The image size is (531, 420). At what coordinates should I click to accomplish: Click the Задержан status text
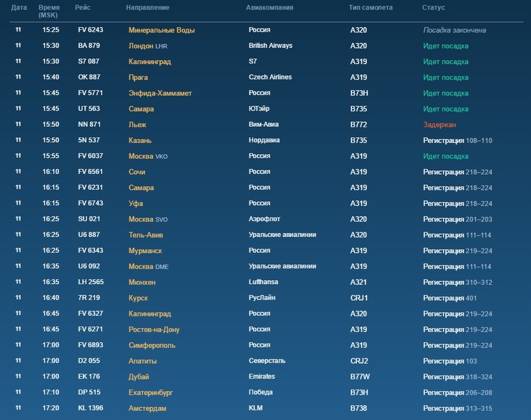click(438, 125)
